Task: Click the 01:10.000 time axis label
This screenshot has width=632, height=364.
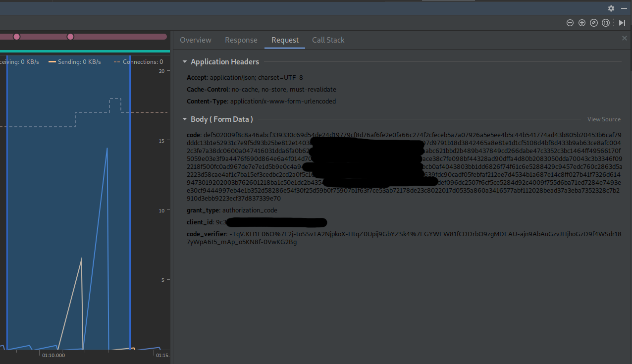Action: (x=54, y=356)
